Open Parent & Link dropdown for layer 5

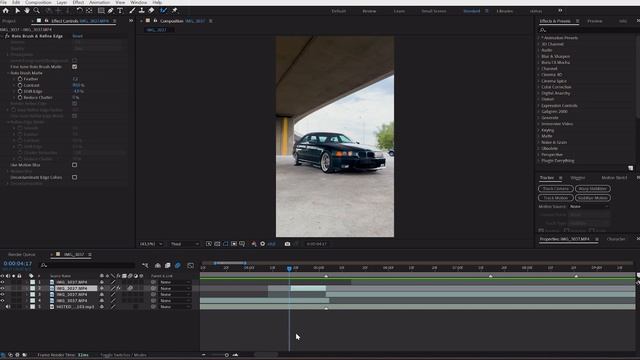(x=175, y=307)
